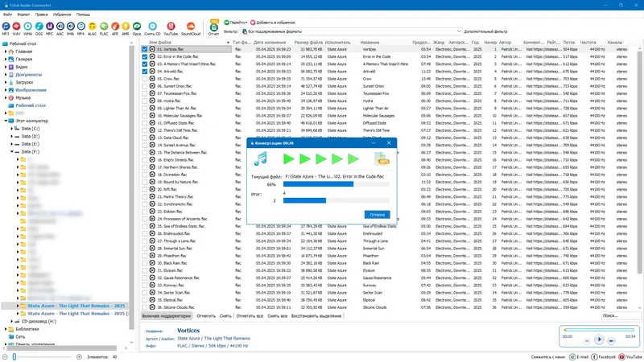Viewport: 644px width, 362px height.
Task: Click the Поиск search field
Action: 621,315
